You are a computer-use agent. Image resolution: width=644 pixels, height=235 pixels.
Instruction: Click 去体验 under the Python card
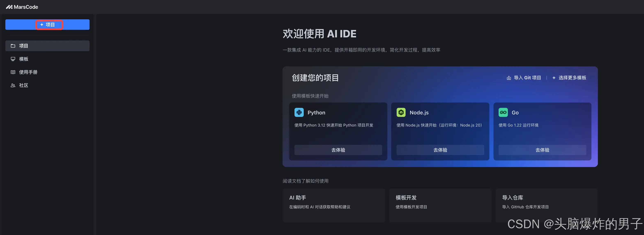[x=338, y=150]
